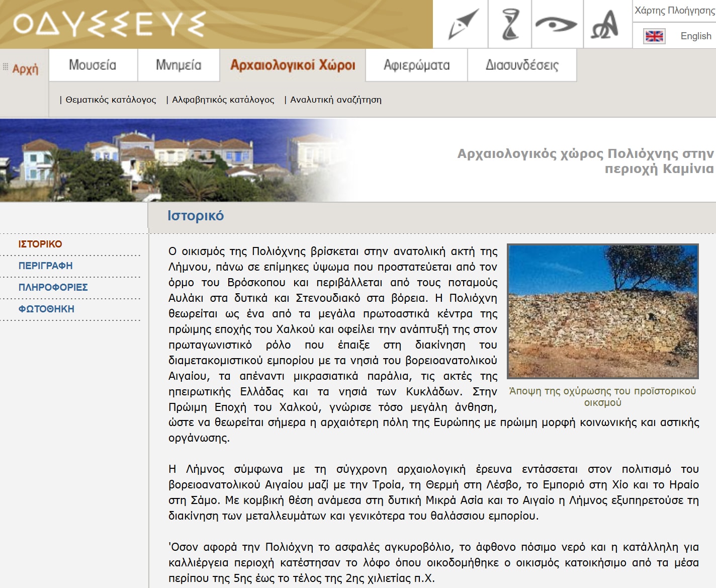Switch language to English
Viewport: 716px width, 588px height.
tap(695, 36)
